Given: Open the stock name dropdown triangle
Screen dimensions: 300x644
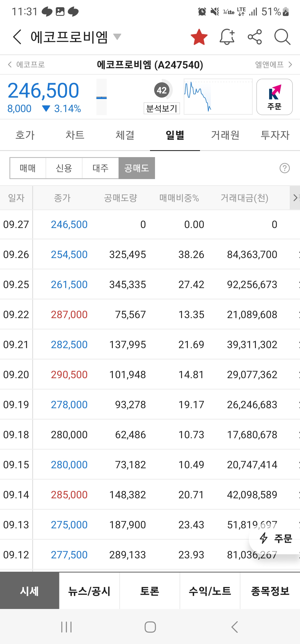Looking at the screenshot, I should (117, 37).
